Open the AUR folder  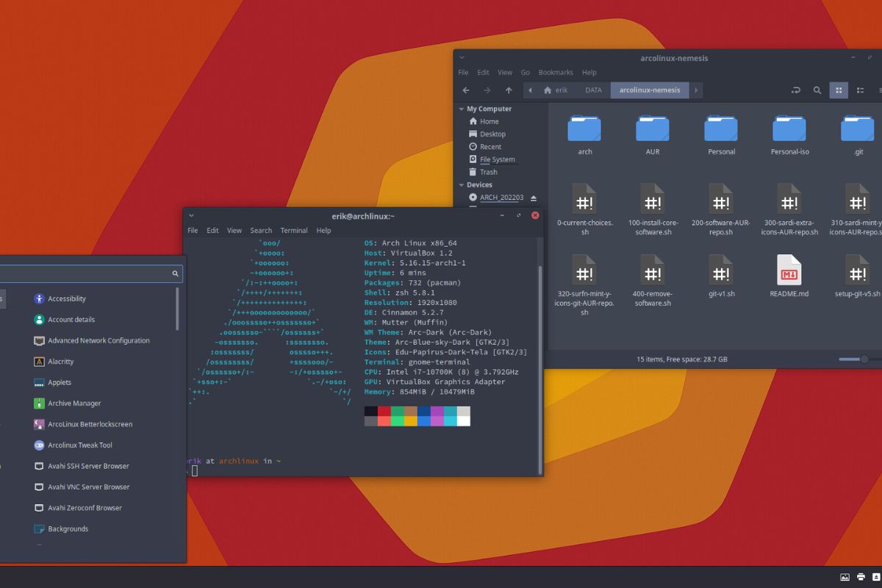coord(653,135)
